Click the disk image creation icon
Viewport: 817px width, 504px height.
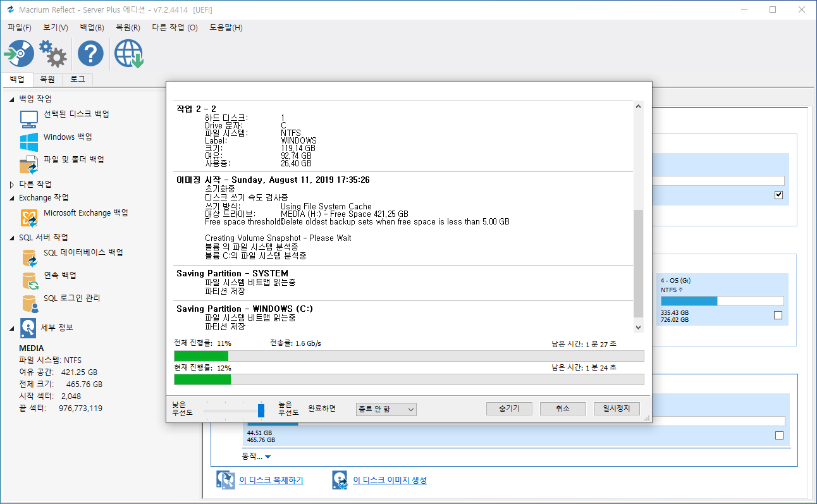click(x=340, y=480)
